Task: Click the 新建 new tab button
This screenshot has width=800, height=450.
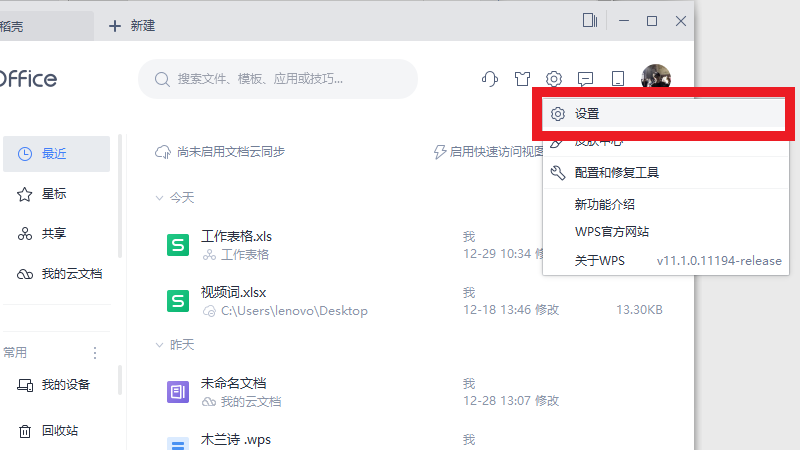Action: [x=132, y=25]
